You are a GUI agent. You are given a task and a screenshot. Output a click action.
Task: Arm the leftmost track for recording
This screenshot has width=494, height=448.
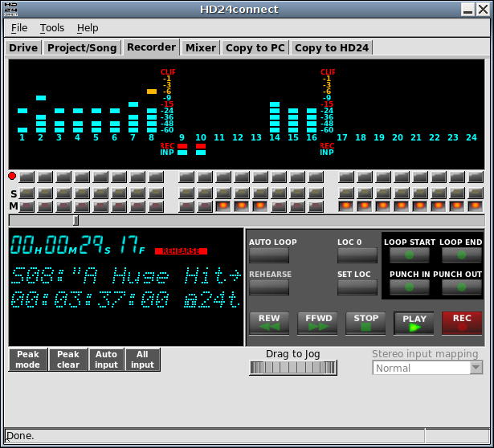tap(27, 177)
